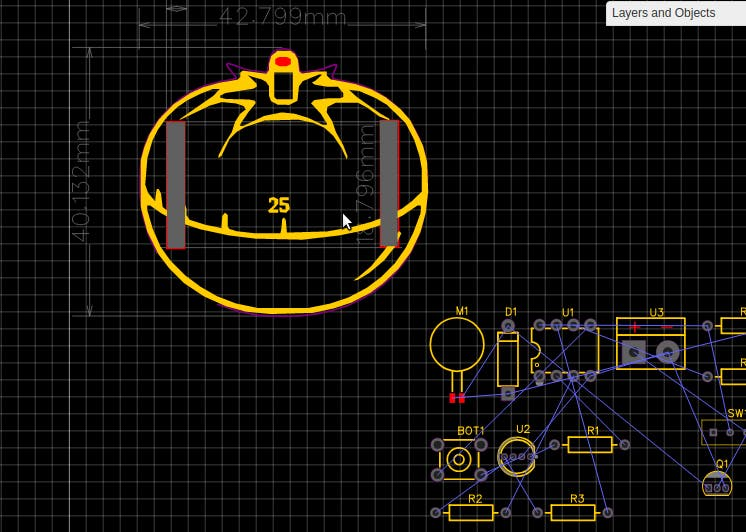
Task: Click the red M1 motor terminal pads
Action: (x=457, y=398)
